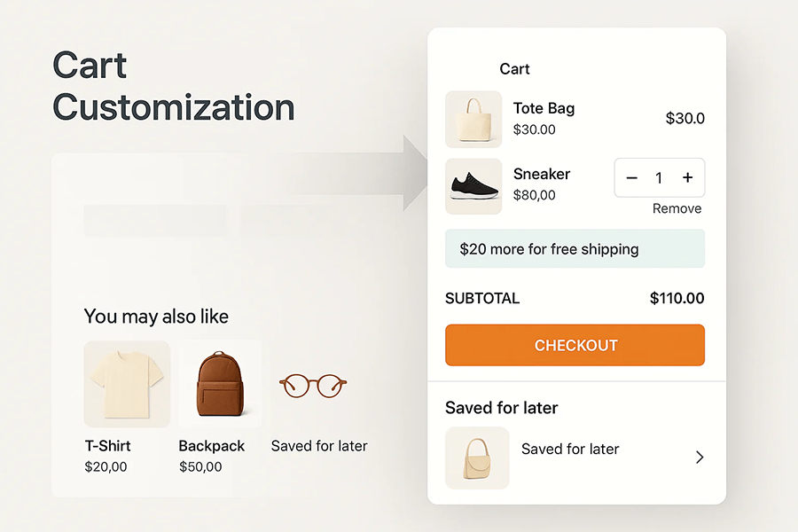Click the You may also like heading
Viewport: 798px width, 532px height.
[156, 317]
